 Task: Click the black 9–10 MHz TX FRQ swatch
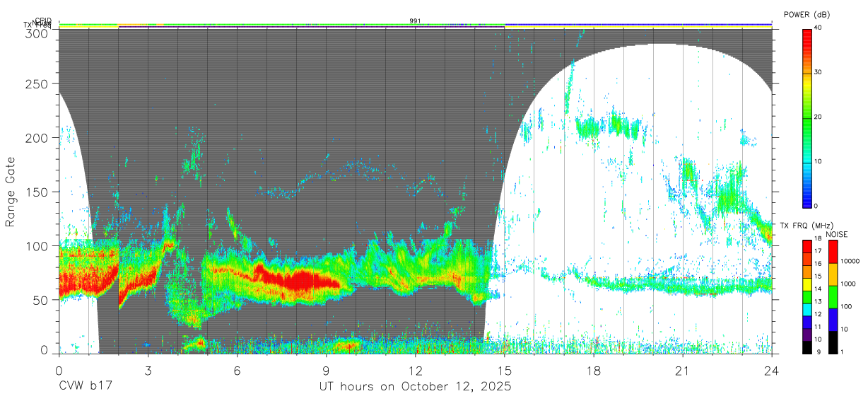pyautogui.click(x=807, y=347)
